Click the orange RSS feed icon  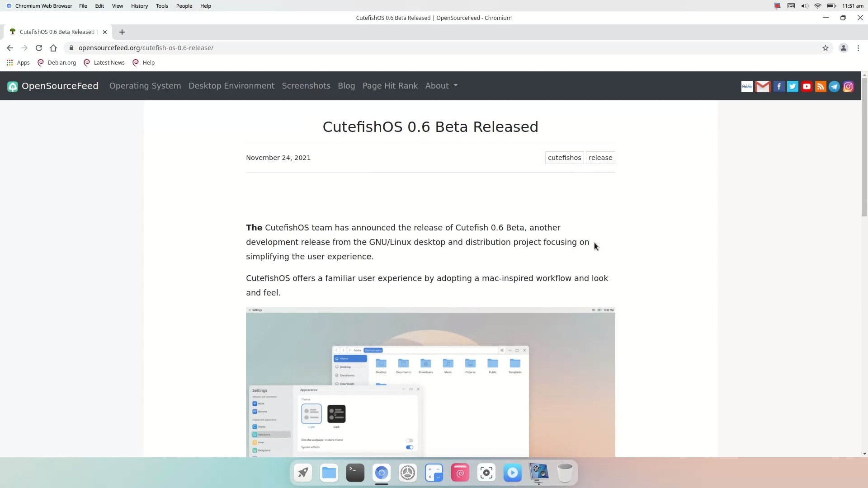coord(821,86)
